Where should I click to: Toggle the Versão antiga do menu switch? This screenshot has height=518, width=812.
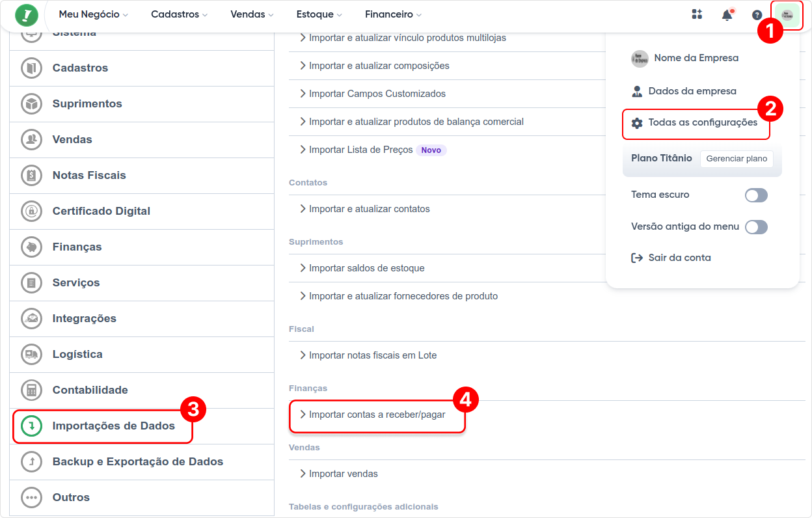click(756, 227)
